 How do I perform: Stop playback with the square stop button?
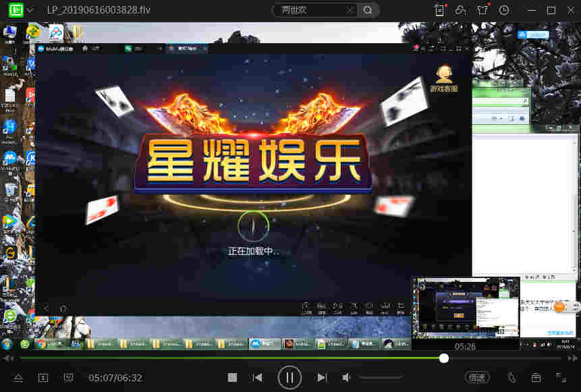(232, 378)
